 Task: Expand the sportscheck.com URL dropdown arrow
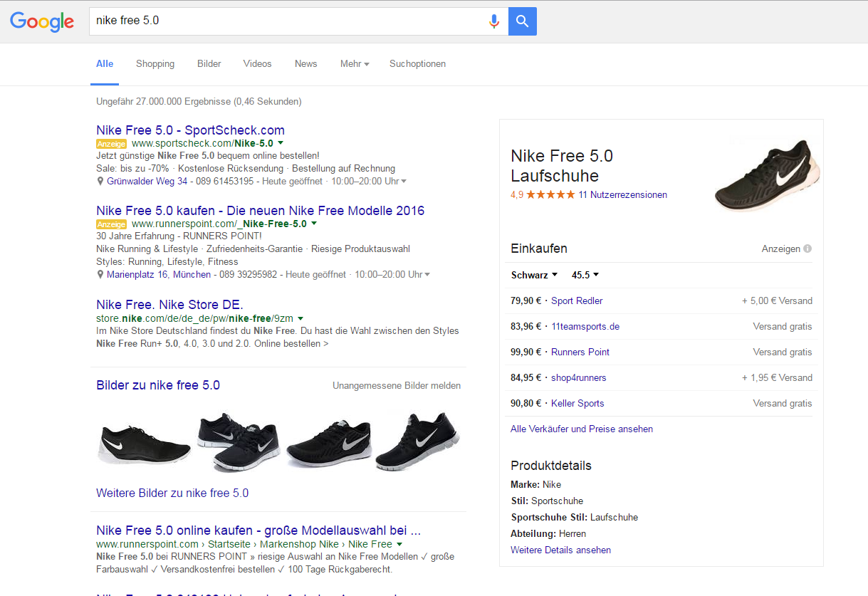tap(281, 143)
